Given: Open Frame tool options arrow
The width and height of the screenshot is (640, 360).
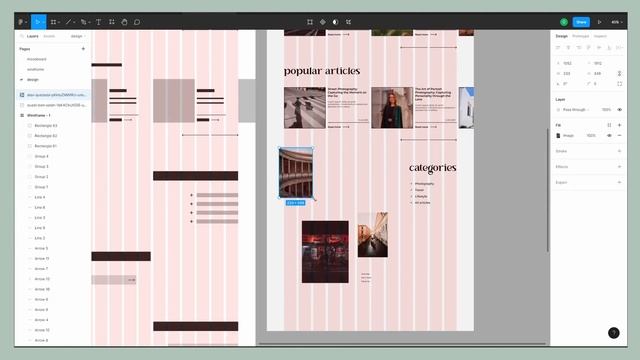Looking at the screenshot, I should click(x=59, y=22).
